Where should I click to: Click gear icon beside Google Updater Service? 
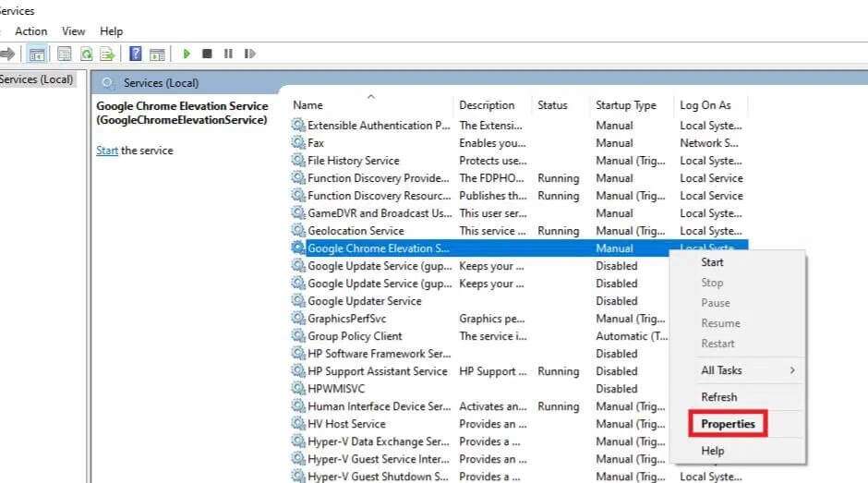click(x=298, y=301)
